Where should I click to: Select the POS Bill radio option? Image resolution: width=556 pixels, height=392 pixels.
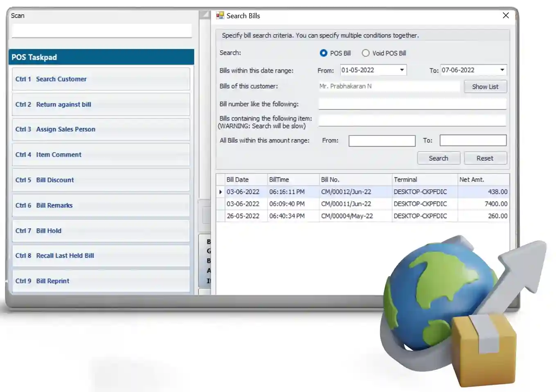pyautogui.click(x=324, y=53)
